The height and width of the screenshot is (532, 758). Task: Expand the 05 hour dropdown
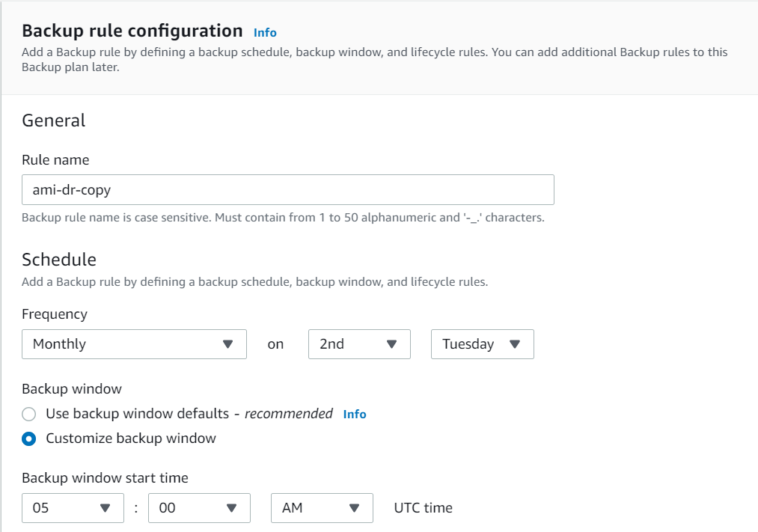(x=72, y=508)
